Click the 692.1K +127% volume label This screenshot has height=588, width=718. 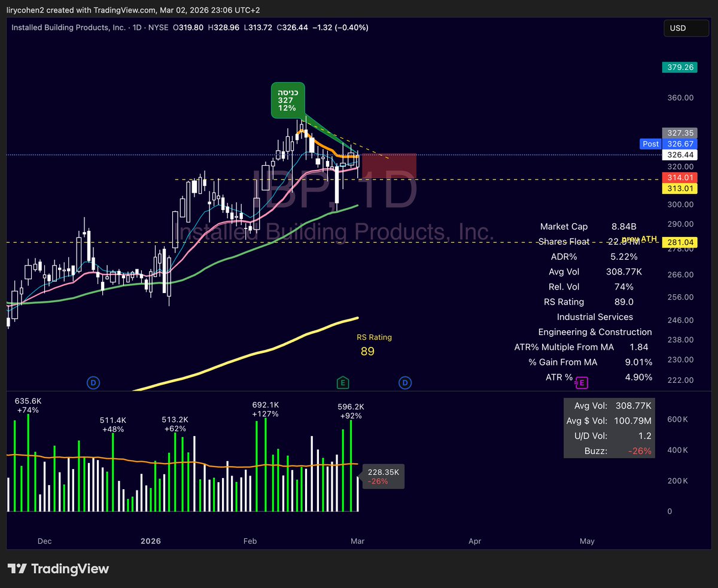(x=266, y=409)
